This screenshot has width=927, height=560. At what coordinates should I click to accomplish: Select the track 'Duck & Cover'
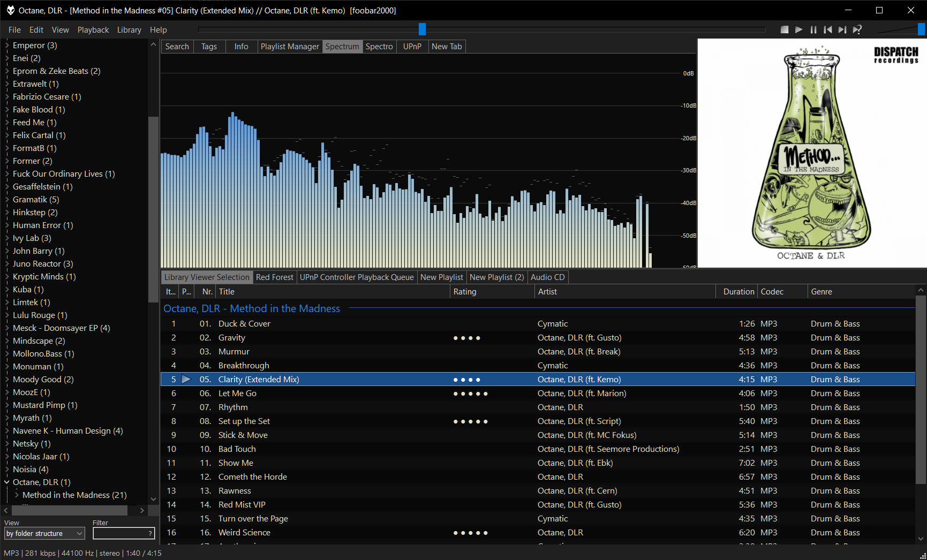coord(538,324)
